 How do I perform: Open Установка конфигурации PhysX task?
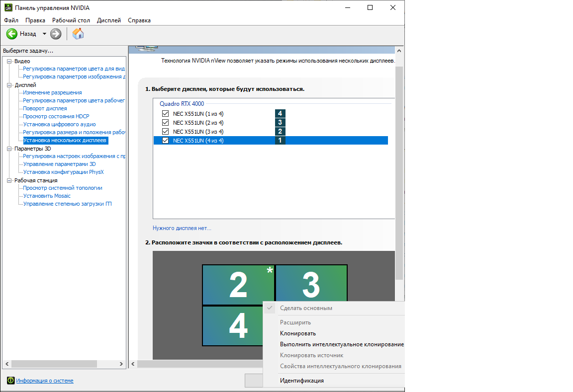click(x=63, y=172)
